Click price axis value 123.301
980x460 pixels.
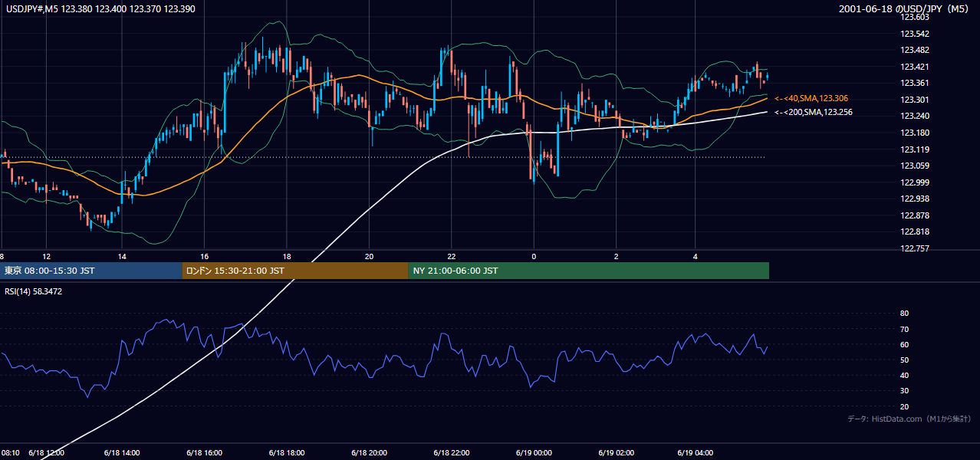tap(914, 100)
